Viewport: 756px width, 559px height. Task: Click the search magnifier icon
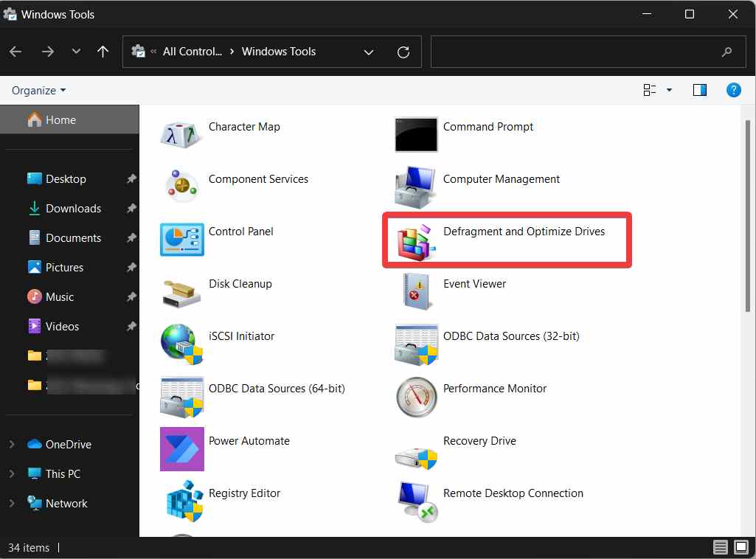(726, 52)
